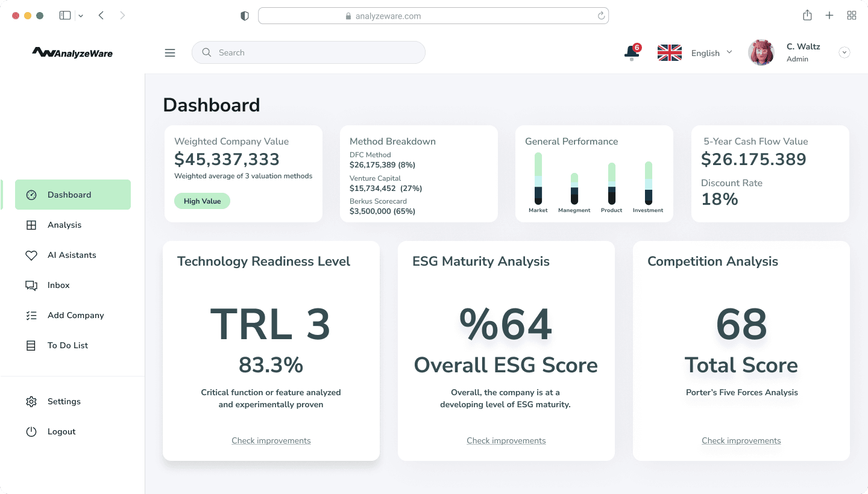Viewport: 868px width, 494px height.
Task: Click the AI Asistants heart icon
Action: coord(31,255)
